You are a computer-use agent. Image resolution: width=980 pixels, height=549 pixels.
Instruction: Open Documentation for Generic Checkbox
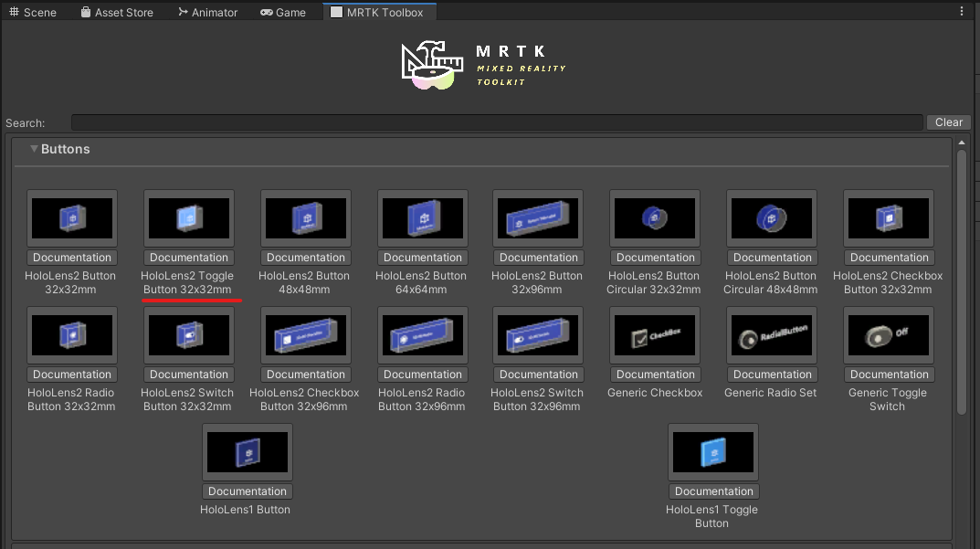coord(655,375)
